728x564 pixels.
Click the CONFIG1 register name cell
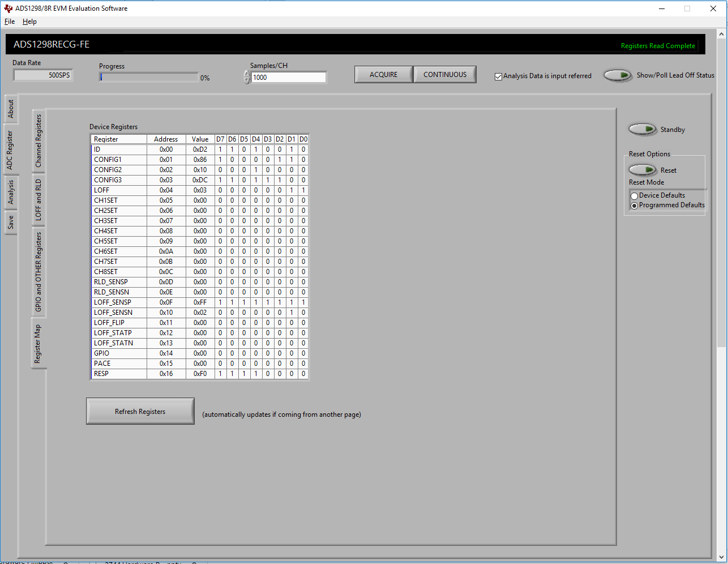click(119, 160)
